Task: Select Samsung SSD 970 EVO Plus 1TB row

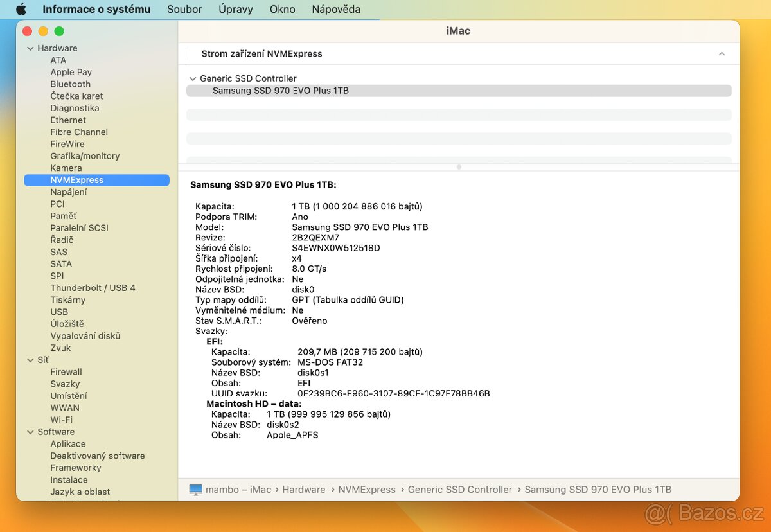Action: click(x=281, y=91)
